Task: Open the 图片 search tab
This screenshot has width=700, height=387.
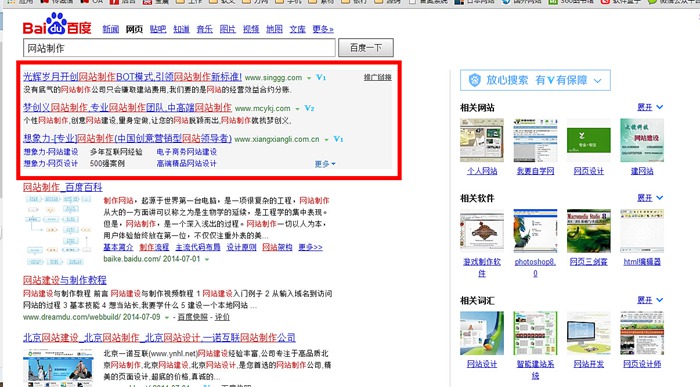Action: pyautogui.click(x=228, y=29)
